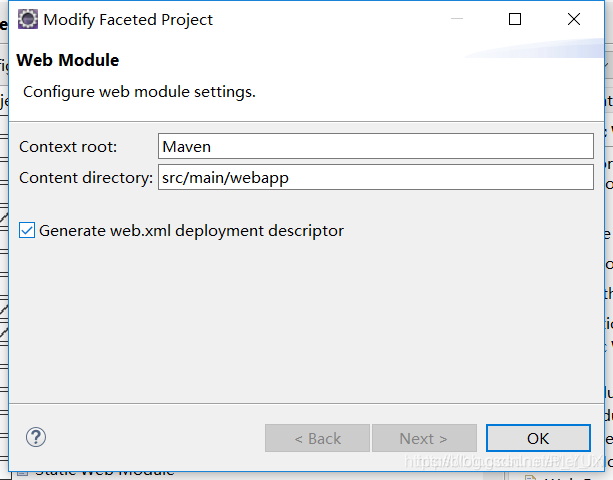Screen dimensions: 613x480
Task: Focus the Context root field containing Maven
Action: [x=376, y=146]
